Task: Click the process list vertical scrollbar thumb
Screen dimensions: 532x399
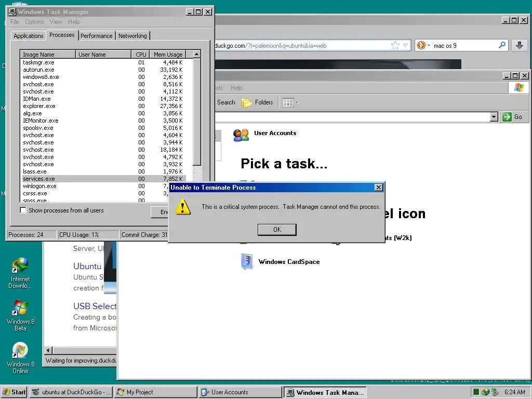Action: [196, 112]
